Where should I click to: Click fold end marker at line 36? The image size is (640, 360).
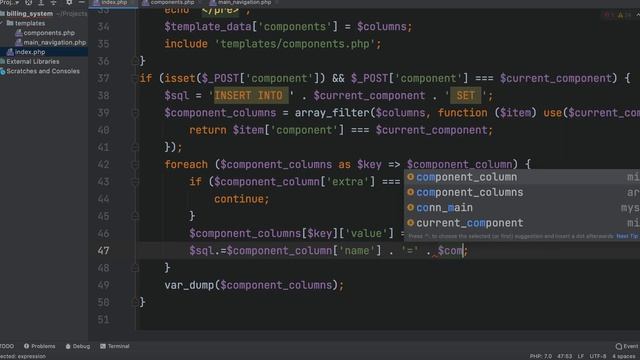(x=135, y=61)
